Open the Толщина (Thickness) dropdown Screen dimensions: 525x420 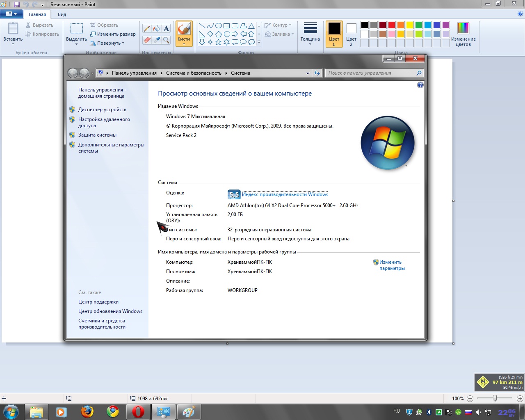pyautogui.click(x=310, y=34)
